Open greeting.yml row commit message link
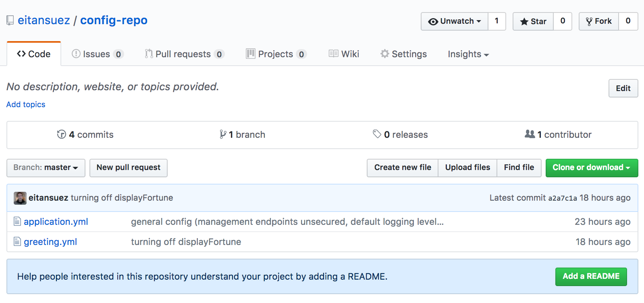This screenshot has width=644, height=303. pos(186,242)
